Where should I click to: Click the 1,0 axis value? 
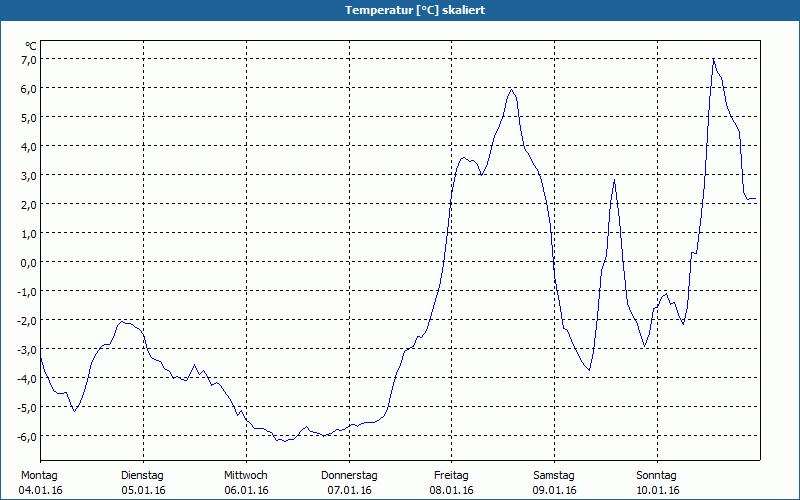(x=29, y=234)
